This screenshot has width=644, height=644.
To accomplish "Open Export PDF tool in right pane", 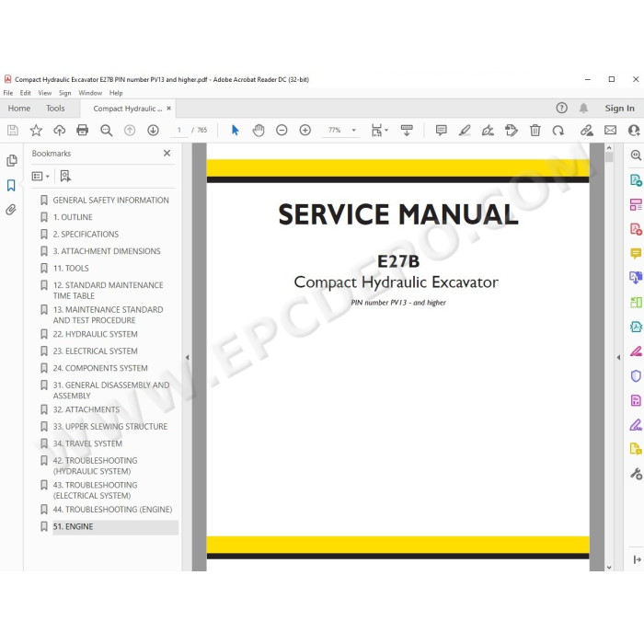I will click(x=636, y=180).
